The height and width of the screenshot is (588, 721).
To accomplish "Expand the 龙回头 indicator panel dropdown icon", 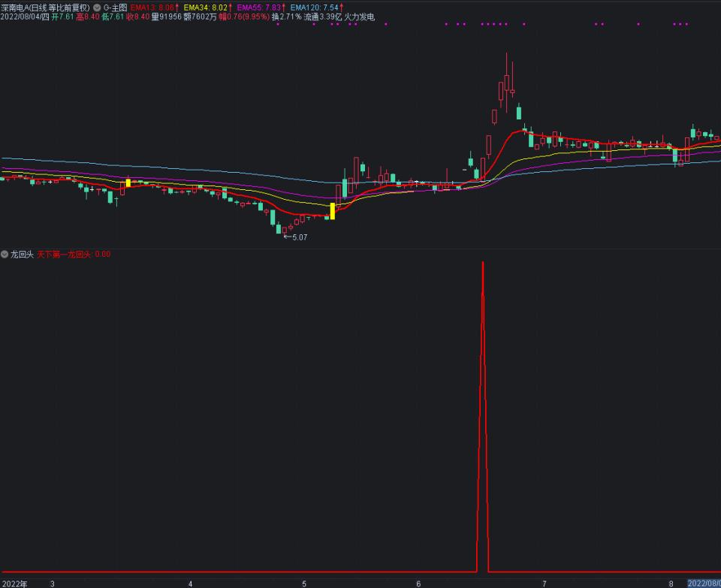I will [5, 255].
